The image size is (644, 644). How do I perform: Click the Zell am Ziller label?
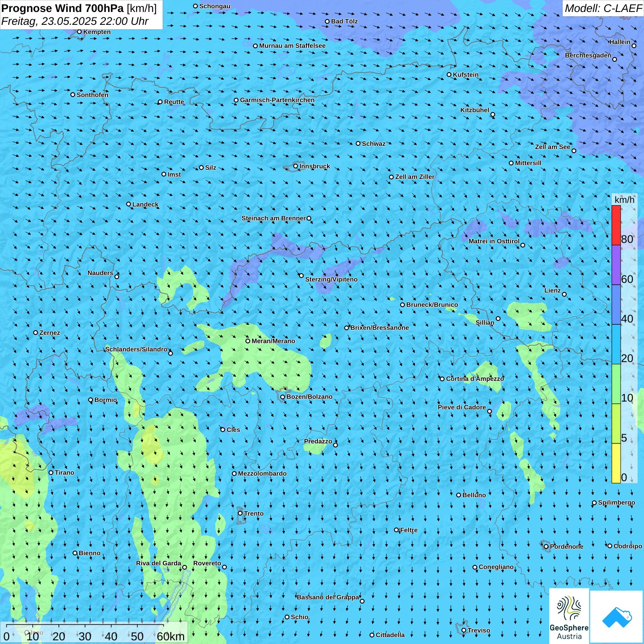pyautogui.click(x=415, y=177)
